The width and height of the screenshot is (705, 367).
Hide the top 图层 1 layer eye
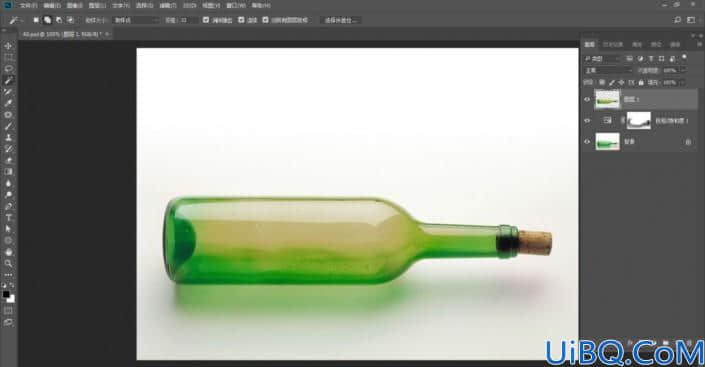[587, 99]
